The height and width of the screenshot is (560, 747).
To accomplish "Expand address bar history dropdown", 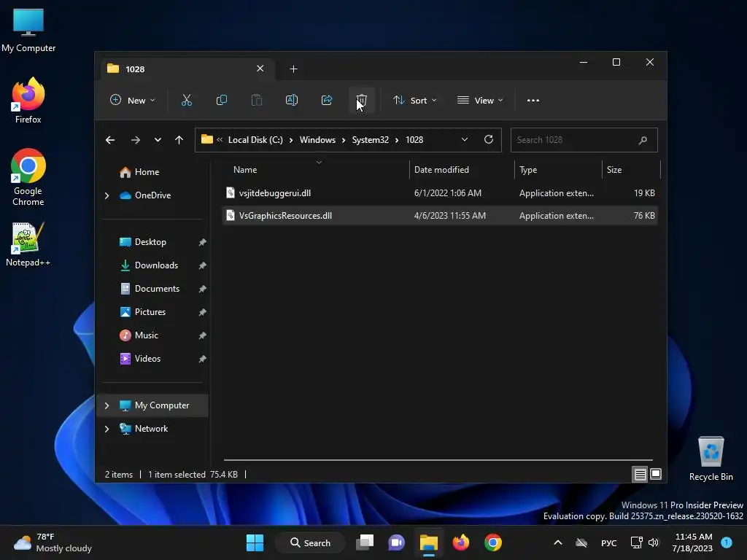I will (x=465, y=139).
